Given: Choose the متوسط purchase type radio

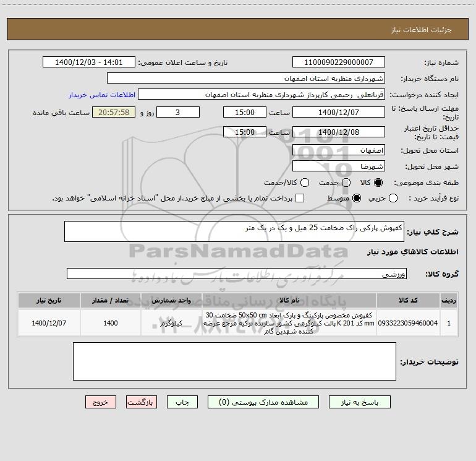Looking at the screenshot, I should pyautogui.click(x=357, y=198).
